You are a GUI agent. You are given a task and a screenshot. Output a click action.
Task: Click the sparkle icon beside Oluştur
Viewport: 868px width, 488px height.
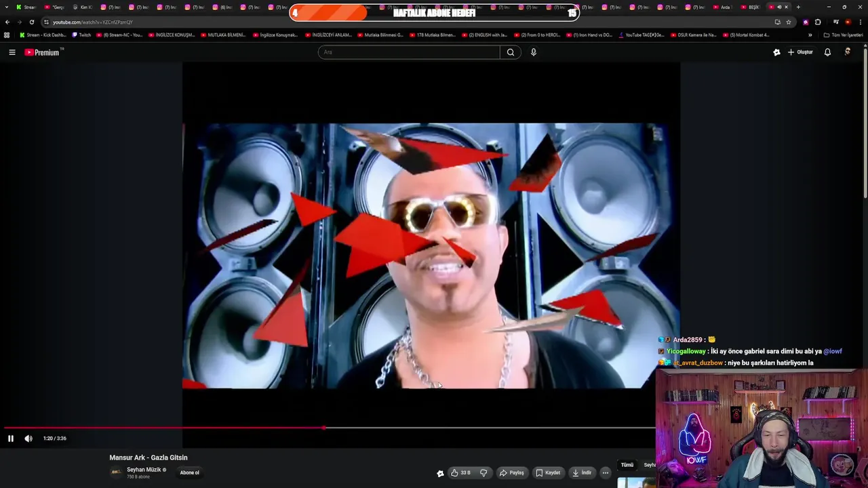click(776, 52)
